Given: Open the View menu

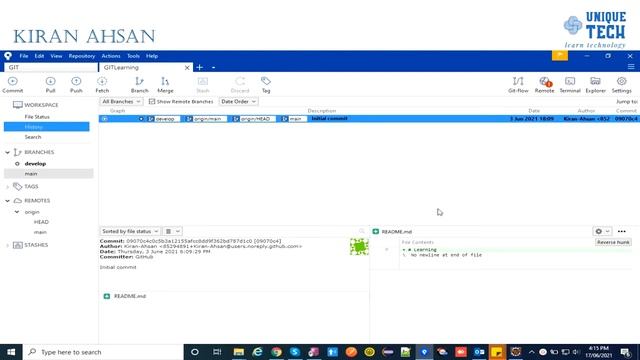Looking at the screenshot, I should pyautogui.click(x=56, y=56).
